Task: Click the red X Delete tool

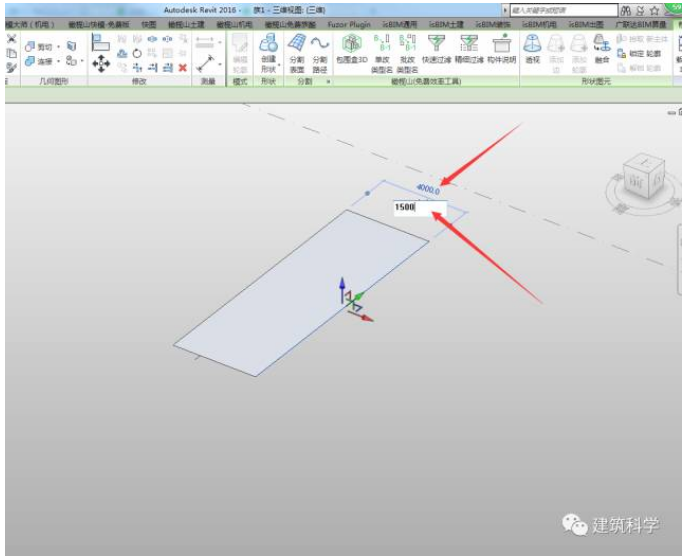Action: coord(183,67)
